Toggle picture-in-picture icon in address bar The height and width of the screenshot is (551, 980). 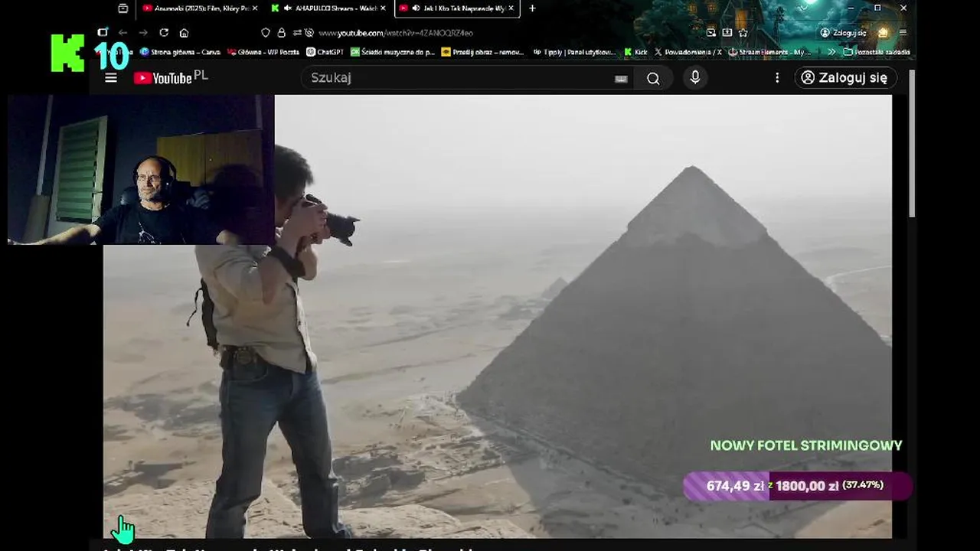point(711,33)
